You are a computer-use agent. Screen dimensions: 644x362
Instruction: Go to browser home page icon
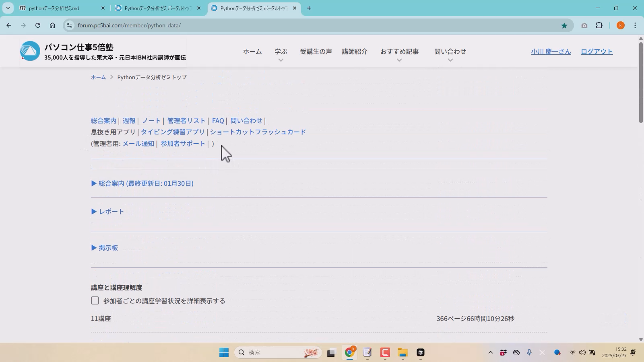click(x=52, y=25)
